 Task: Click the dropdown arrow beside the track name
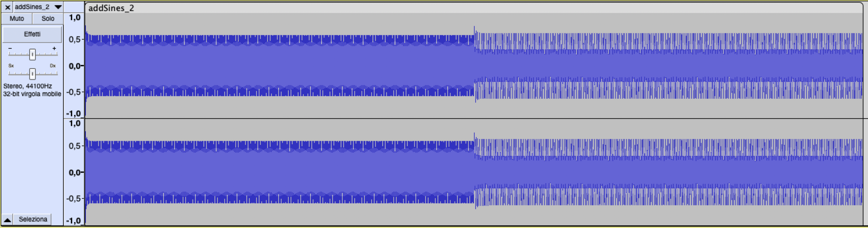click(58, 7)
